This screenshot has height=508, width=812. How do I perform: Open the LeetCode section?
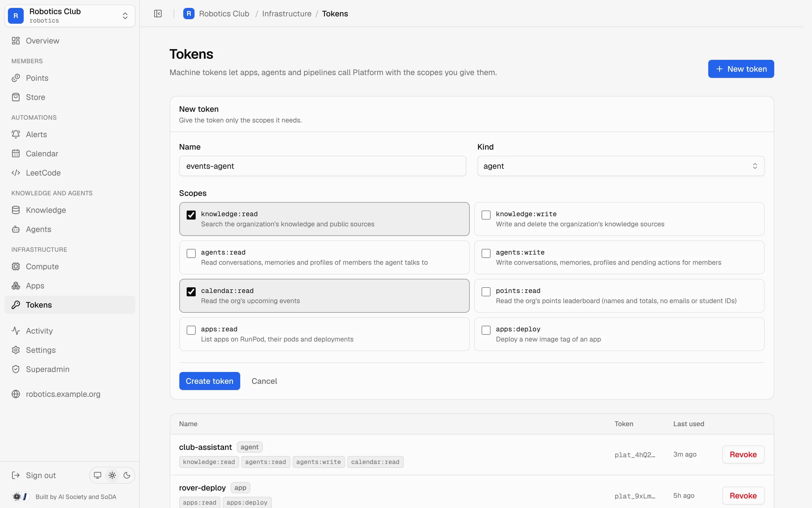point(70,173)
